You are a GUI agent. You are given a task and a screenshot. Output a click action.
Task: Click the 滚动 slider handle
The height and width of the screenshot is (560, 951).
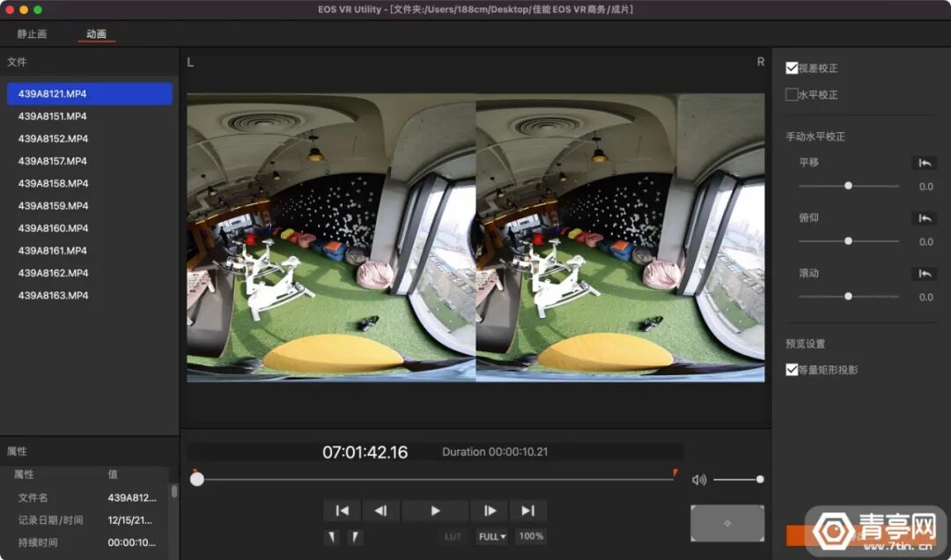(849, 297)
